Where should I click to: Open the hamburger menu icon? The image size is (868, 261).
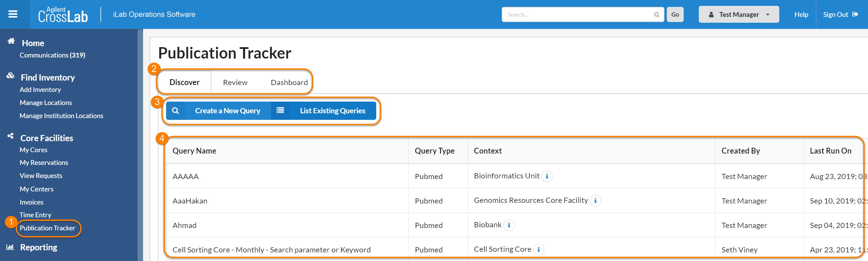click(13, 14)
